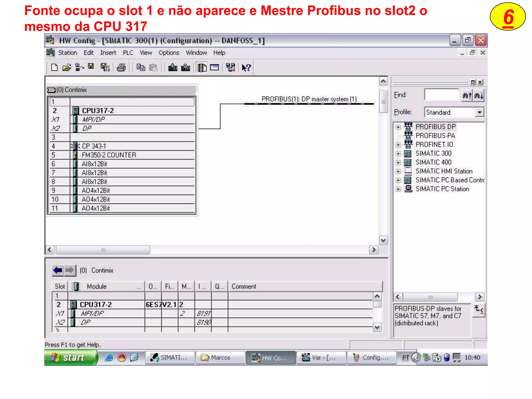Select the CPU317-2 row in the rack

click(x=122, y=111)
